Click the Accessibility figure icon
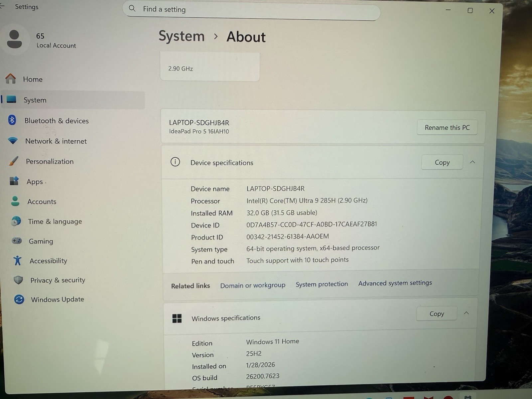The height and width of the screenshot is (399, 532). point(17,260)
